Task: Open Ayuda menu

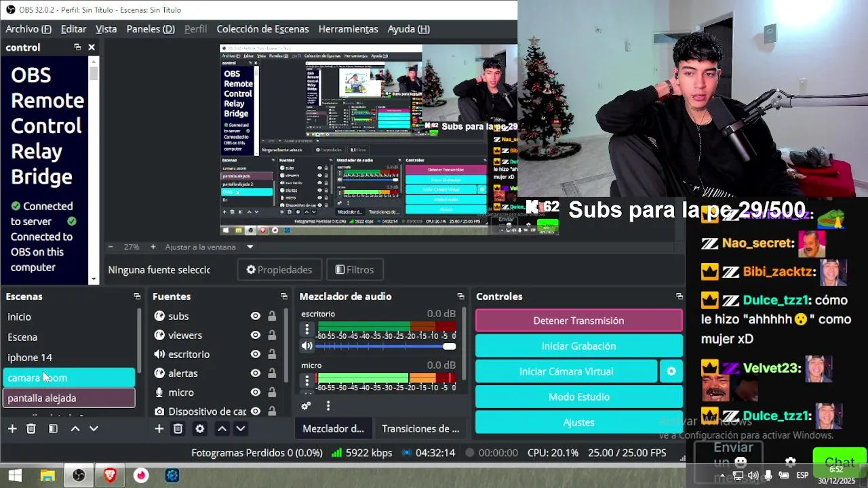Action: (x=409, y=28)
